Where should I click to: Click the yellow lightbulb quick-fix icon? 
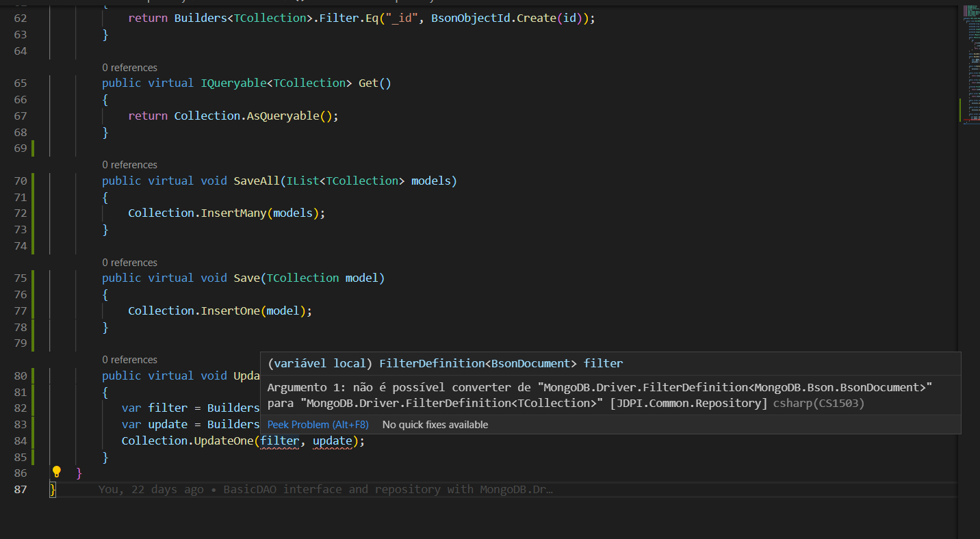57,471
